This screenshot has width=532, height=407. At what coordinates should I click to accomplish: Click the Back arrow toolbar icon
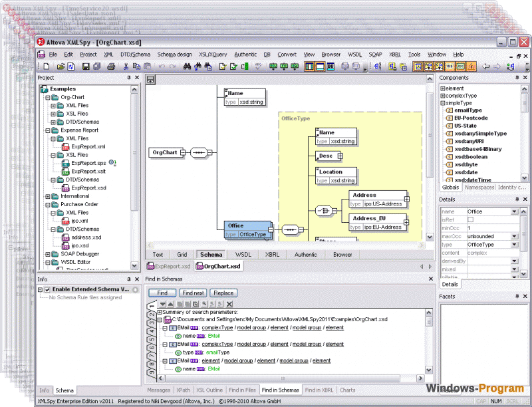(x=486, y=67)
